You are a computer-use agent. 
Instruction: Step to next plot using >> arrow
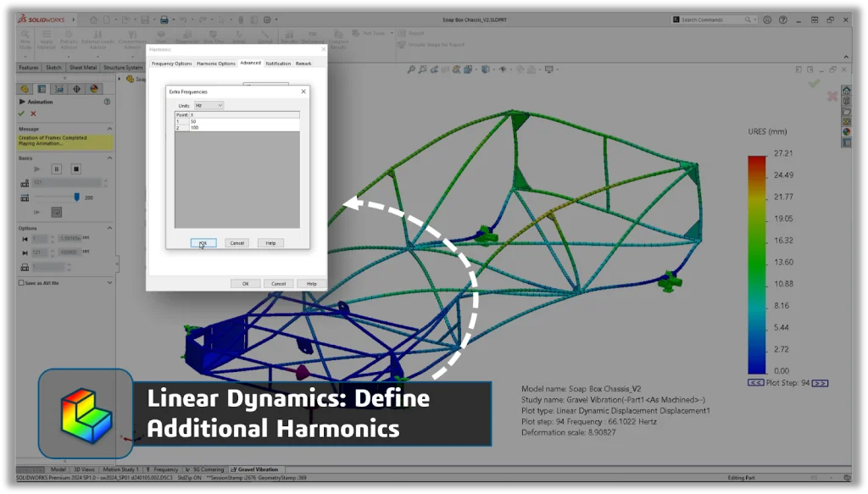pos(819,383)
